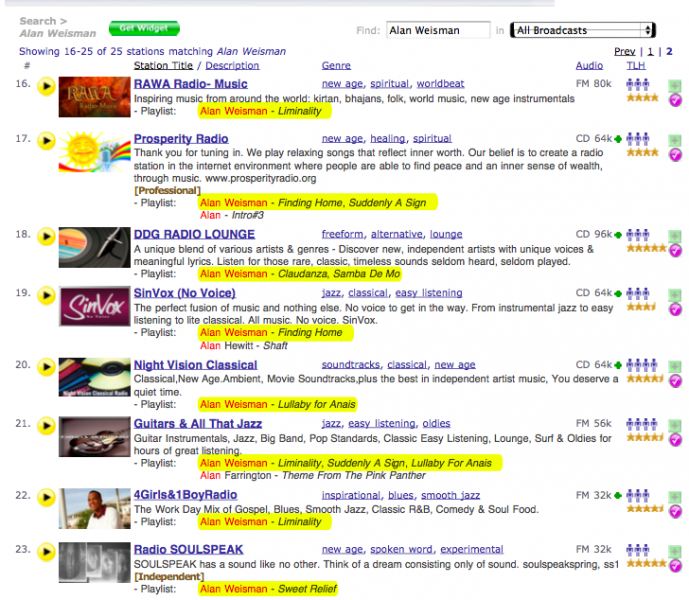This screenshot has height=600, width=689.
Task: Play the Radio SOULSPEAK station
Action: pos(46,552)
